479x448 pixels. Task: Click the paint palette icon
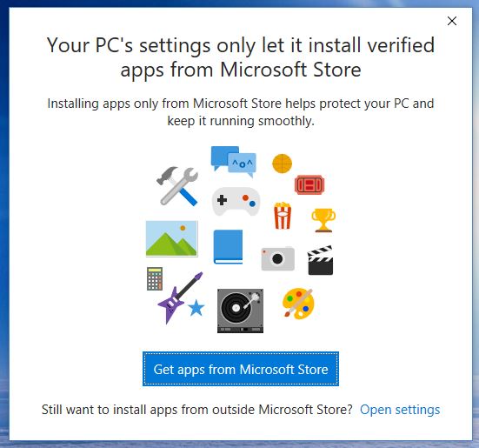click(298, 303)
